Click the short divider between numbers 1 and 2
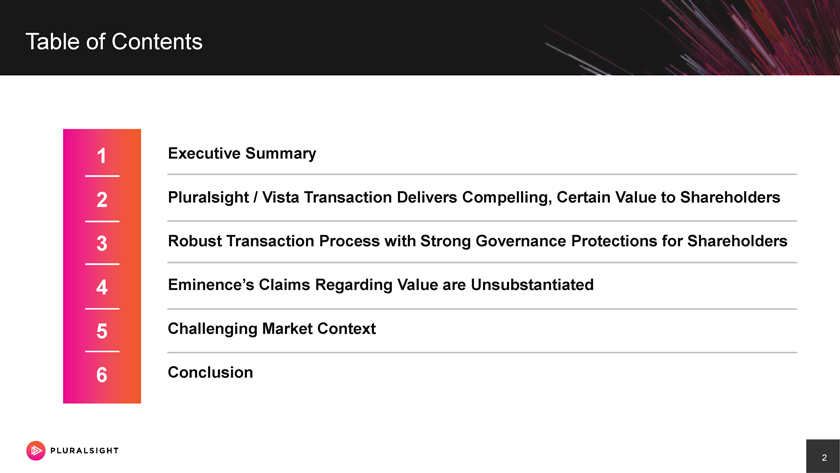The height and width of the screenshot is (473, 840). pyautogui.click(x=102, y=176)
